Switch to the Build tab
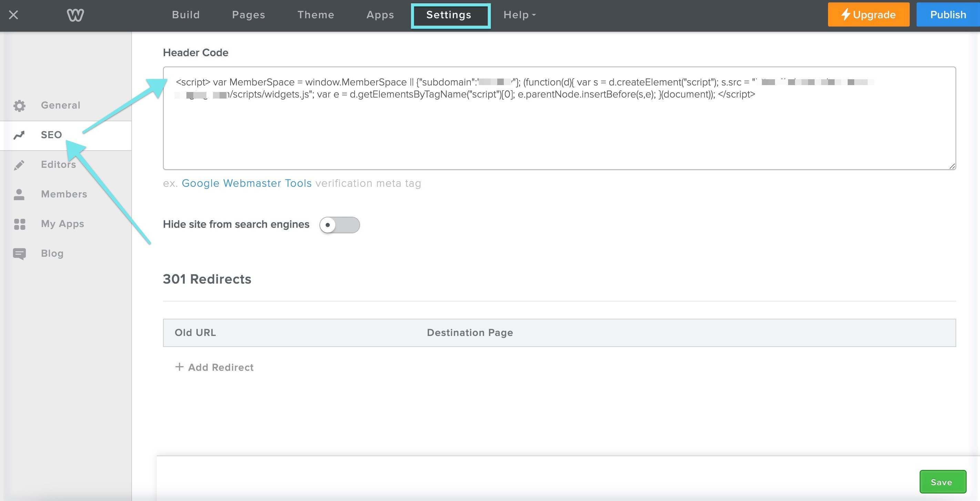 pyautogui.click(x=186, y=15)
